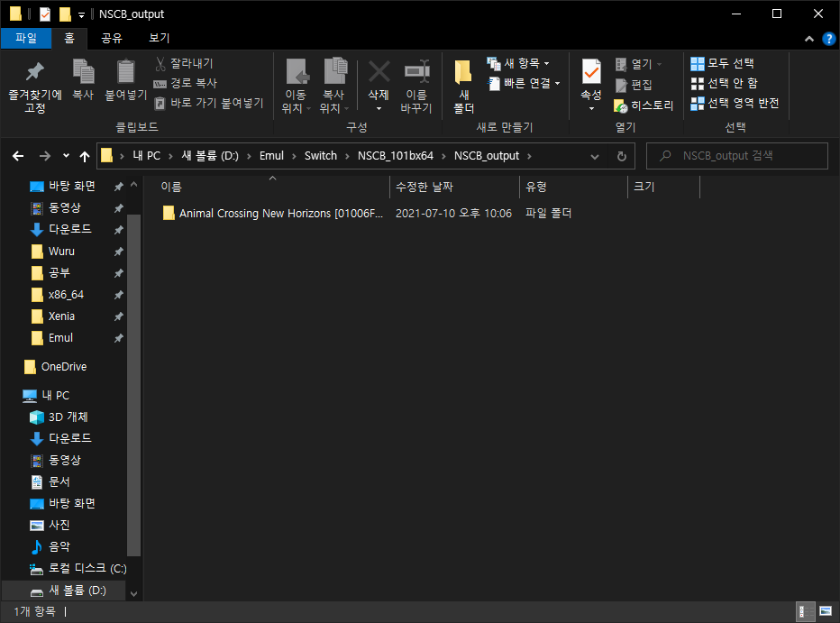This screenshot has width=840, height=623.
Task: Click Copy path (경로 복사)
Action: (185, 83)
